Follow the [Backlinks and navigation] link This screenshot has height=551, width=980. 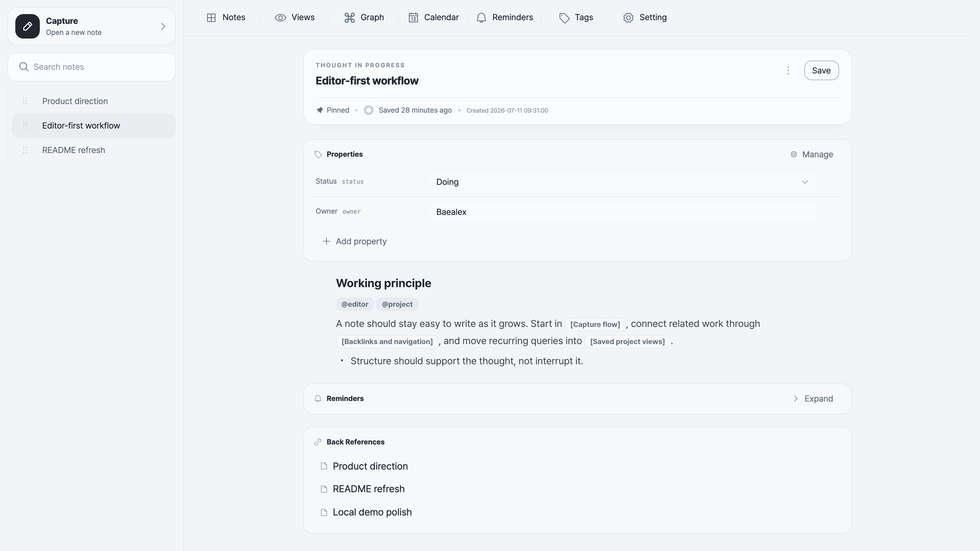pyautogui.click(x=387, y=342)
